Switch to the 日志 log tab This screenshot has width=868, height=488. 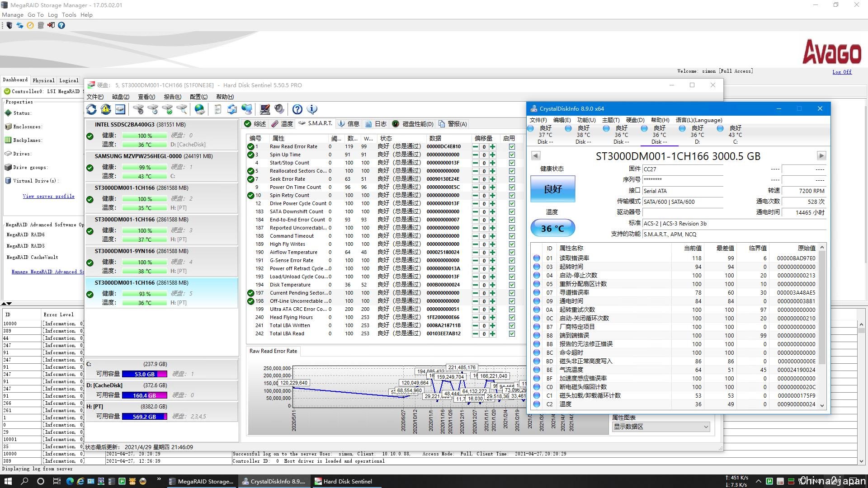click(376, 124)
